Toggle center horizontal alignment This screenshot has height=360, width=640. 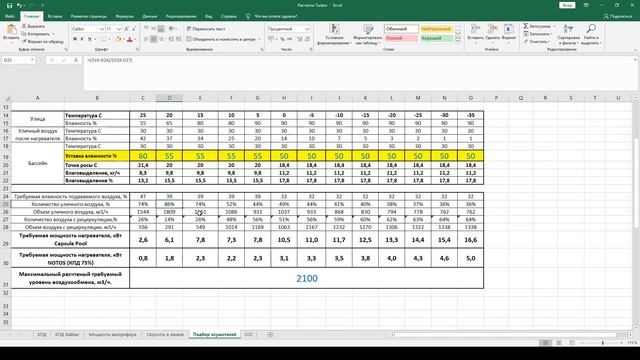click(153, 39)
